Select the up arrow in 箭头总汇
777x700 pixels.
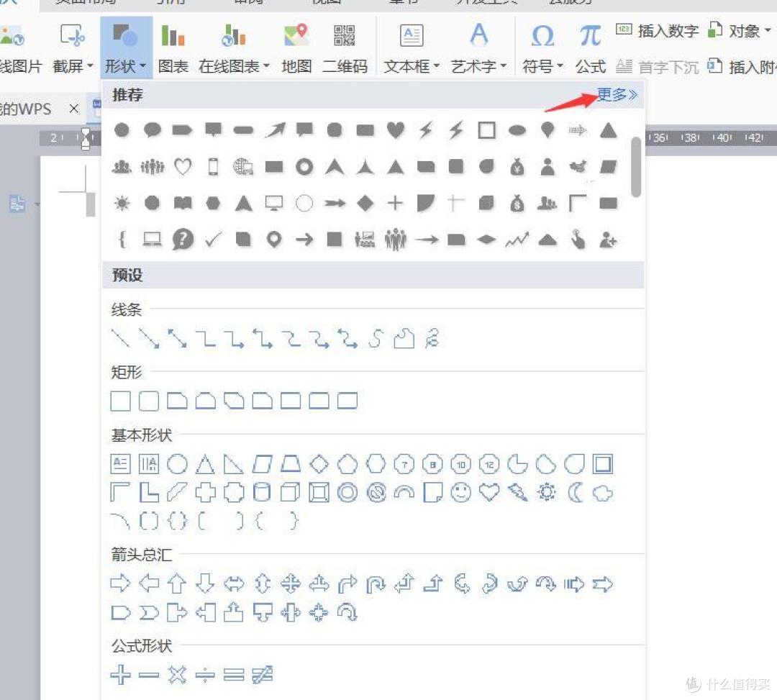coord(177,583)
